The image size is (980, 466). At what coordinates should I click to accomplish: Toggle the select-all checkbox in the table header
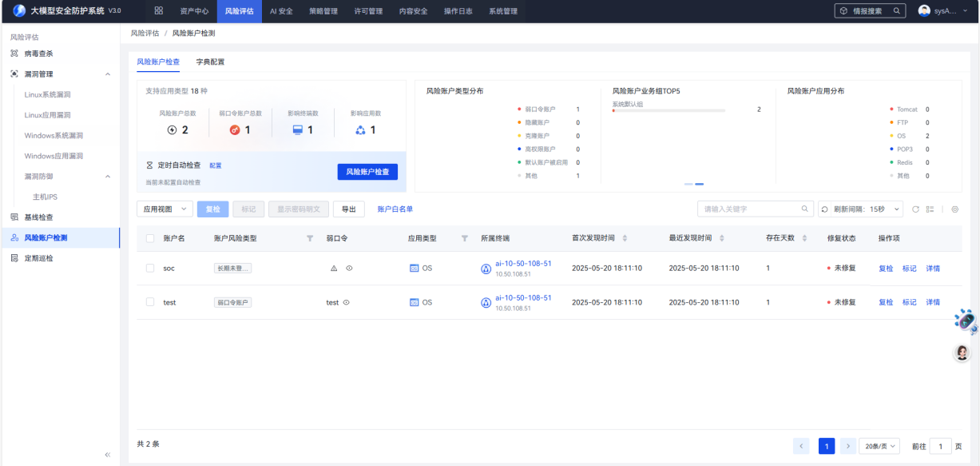coord(150,238)
